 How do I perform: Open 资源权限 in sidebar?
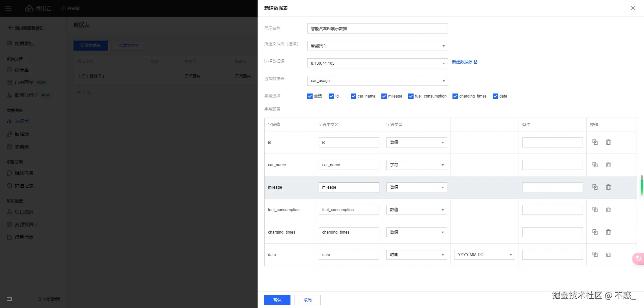[24, 225]
